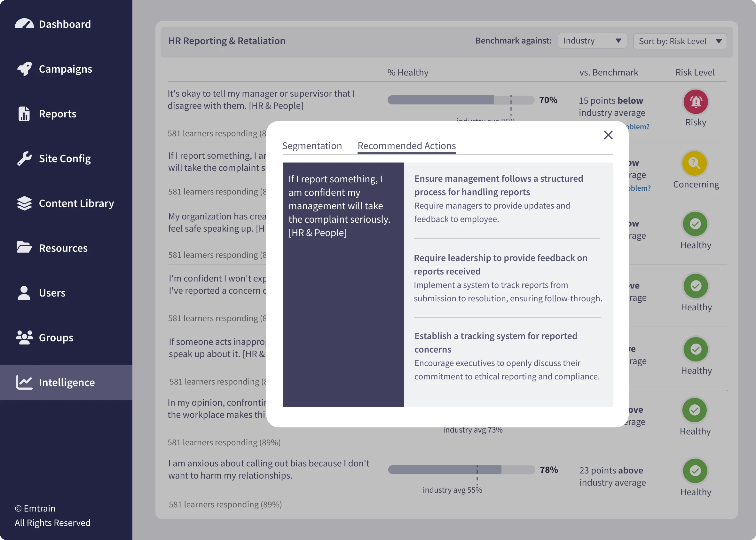Click the 70% healthy progress bar
Image resolution: width=756 pixels, height=540 pixels.
tap(461, 100)
